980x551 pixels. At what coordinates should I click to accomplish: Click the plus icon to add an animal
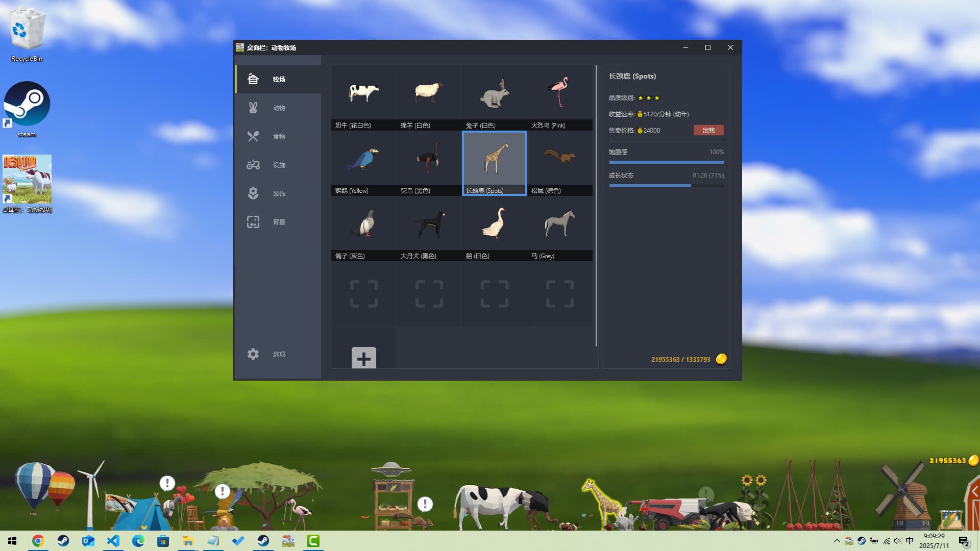[363, 358]
